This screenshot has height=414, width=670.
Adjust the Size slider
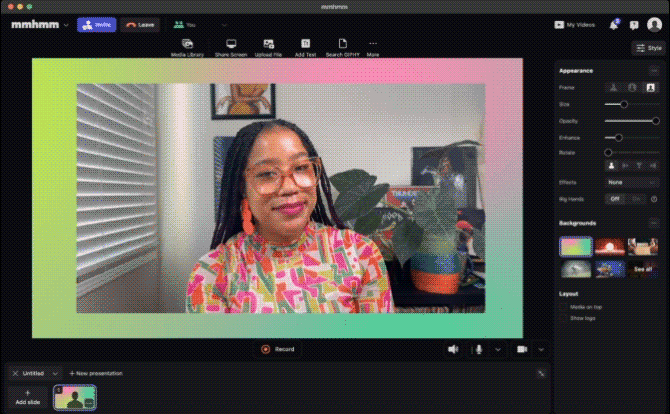(632, 104)
